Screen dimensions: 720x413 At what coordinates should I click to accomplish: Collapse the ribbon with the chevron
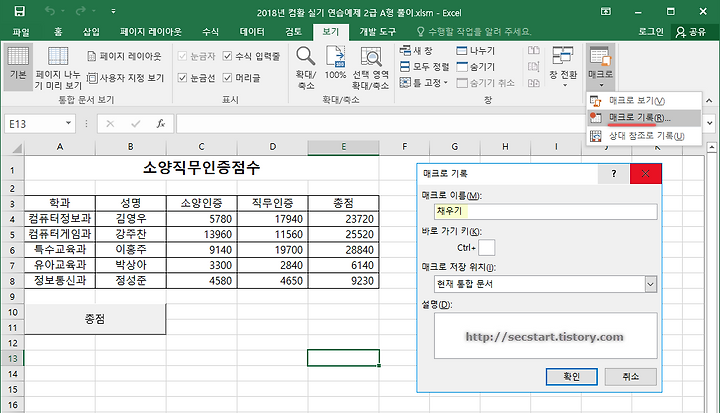pos(709,100)
